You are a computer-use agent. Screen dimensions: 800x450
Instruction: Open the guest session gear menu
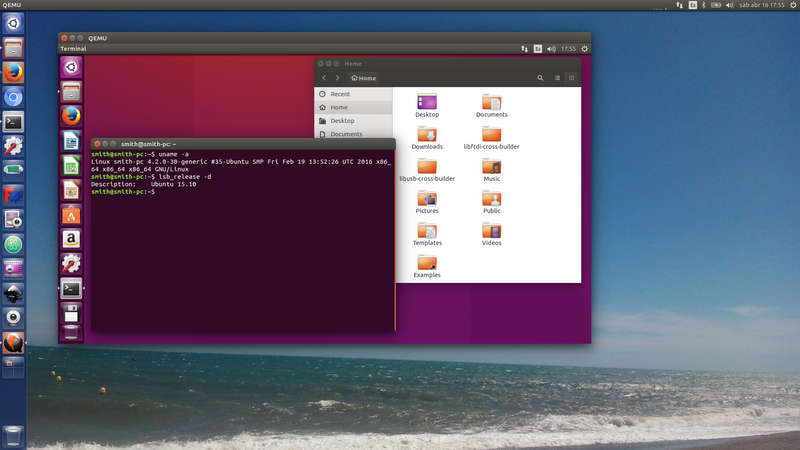[x=585, y=48]
